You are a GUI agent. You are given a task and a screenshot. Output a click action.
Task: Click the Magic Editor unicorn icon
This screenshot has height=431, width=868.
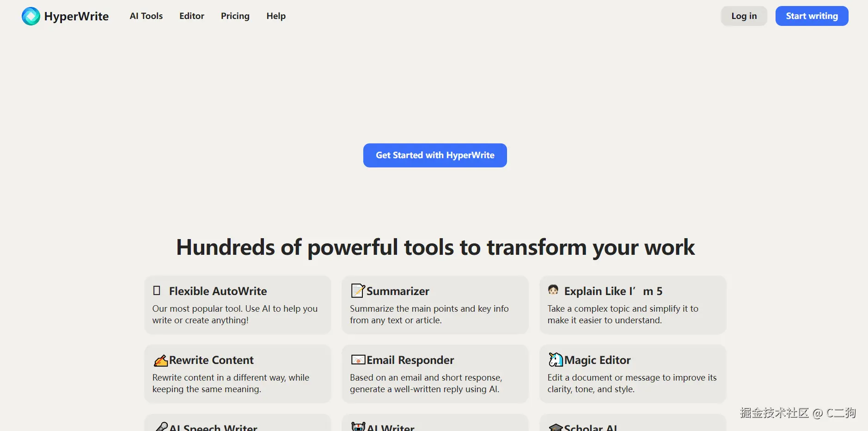pyautogui.click(x=556, y=359)
